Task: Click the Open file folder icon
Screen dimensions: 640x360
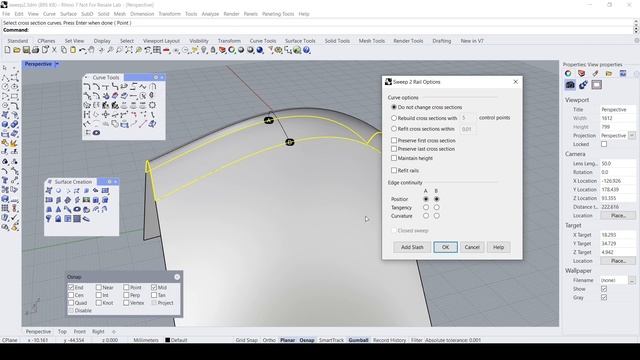Action: tap(16, 50)
